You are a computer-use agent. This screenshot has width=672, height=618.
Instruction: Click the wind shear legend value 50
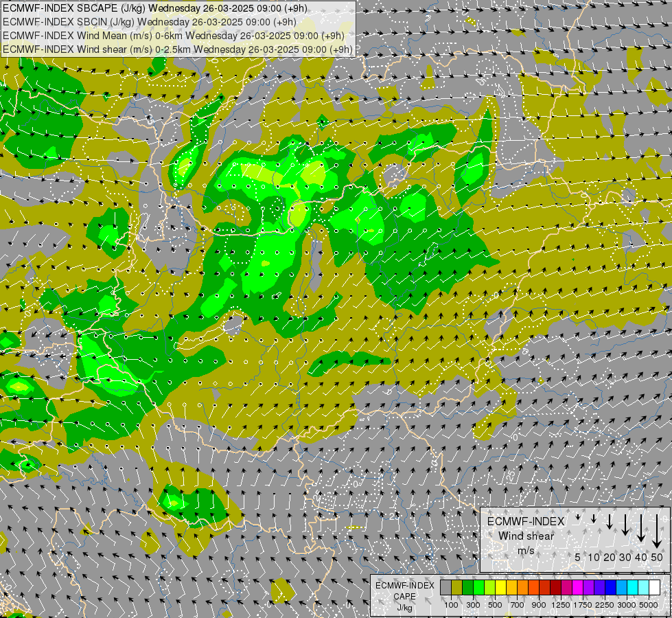tap(657, 557)
